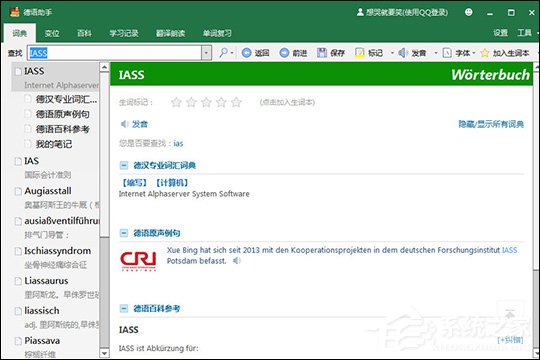Image resolution: width=540 pixels, height=360 pixels.
Task: Click into the search input field
Action: coord(114,53)
